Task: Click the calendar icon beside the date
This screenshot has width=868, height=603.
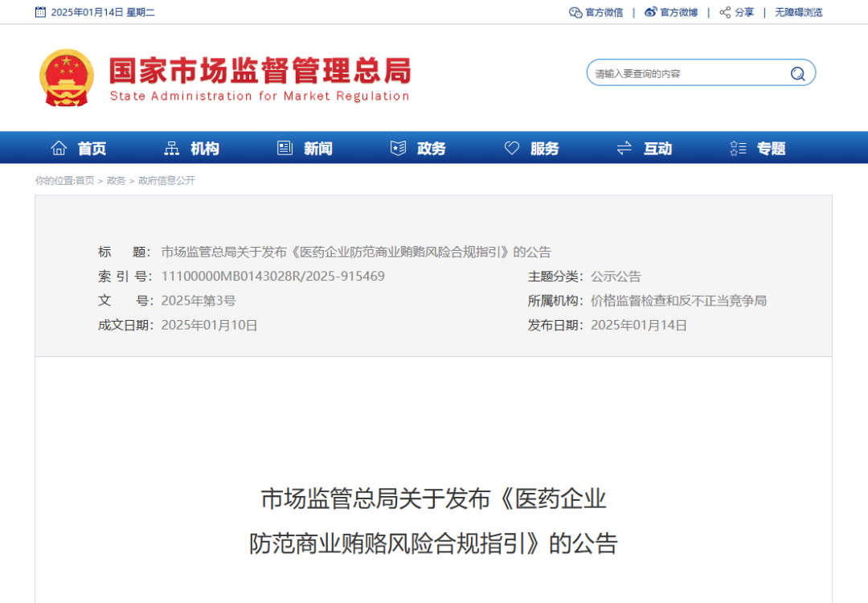Action: pyautogui.click(x=40, y=11)
